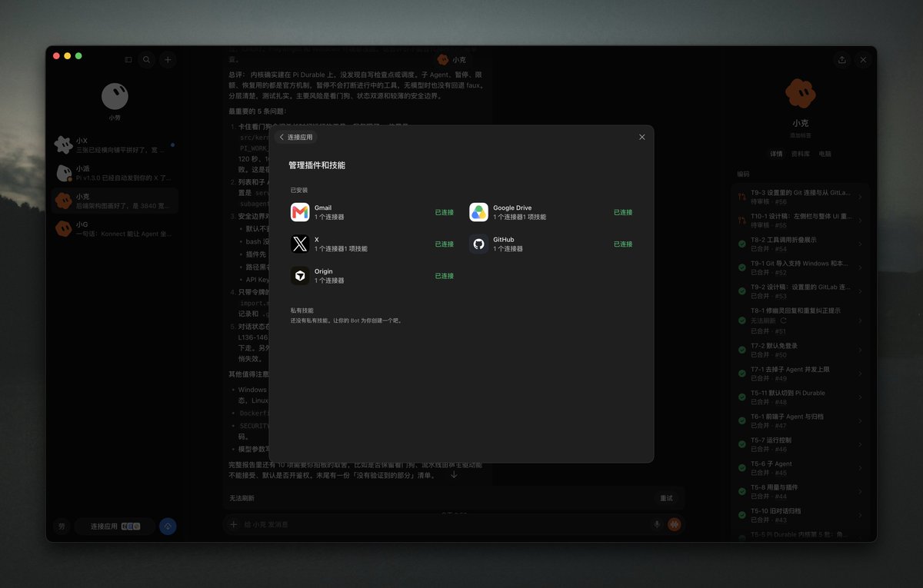
Task: Open the 小派 conversation
Action: click(115, 173)
